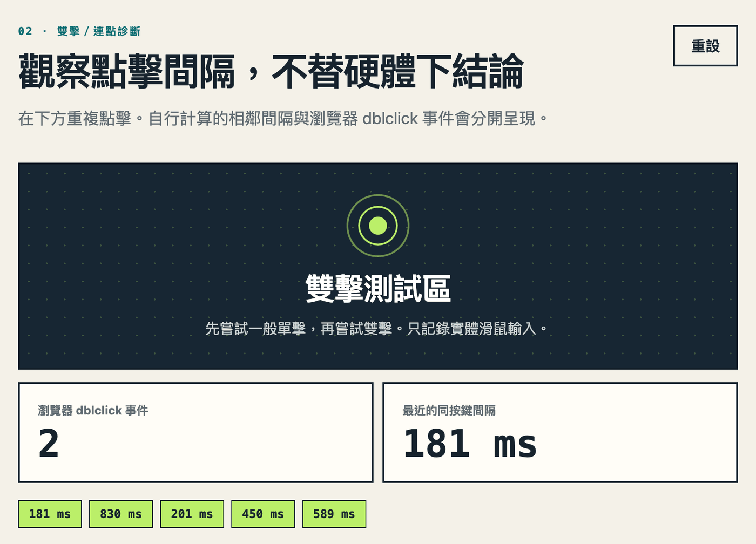Click the 181 ms latest interval value
This screenshot has height=544, width=756.
(470, 444)
